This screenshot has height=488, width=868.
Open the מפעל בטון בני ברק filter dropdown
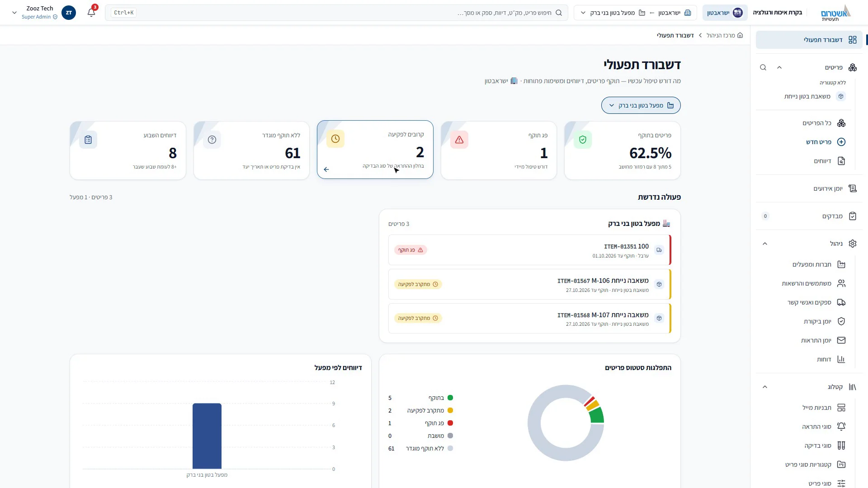[641, 105]
